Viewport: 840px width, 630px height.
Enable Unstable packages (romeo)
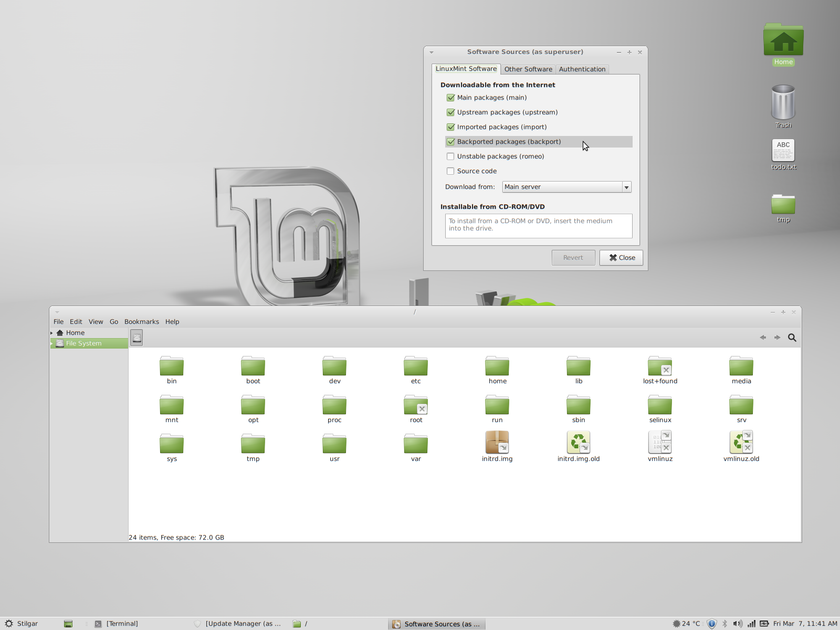point(450,156)
